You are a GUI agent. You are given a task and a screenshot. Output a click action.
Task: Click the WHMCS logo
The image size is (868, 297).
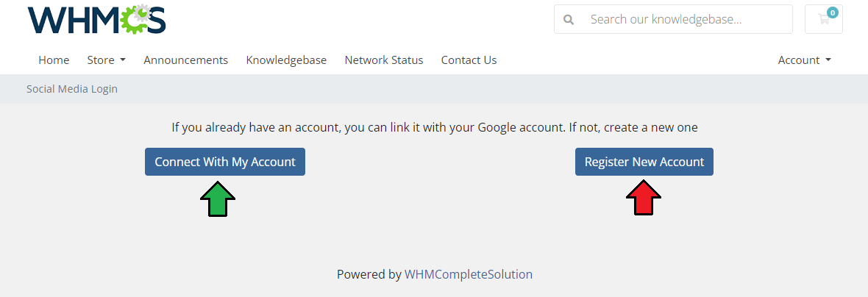96,19
